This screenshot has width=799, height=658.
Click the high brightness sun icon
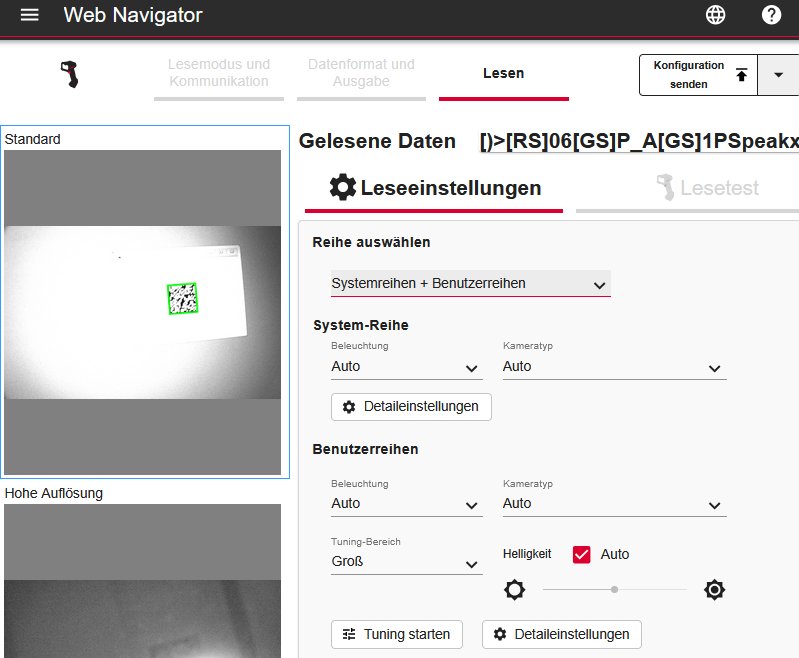[x=714, y=590]
